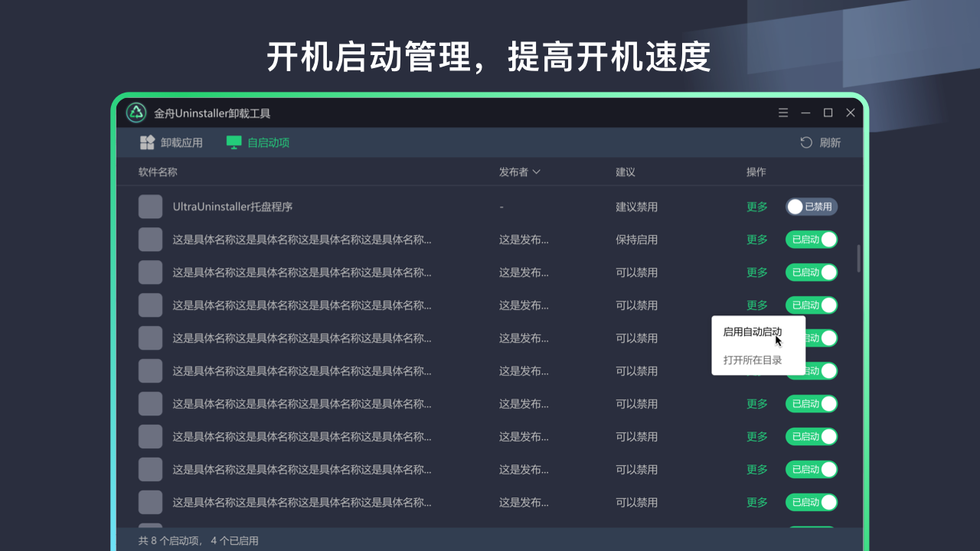Tick the checkbox of the last visible row
The height and width of the screenshot is (551, 980).
[150, 502]
